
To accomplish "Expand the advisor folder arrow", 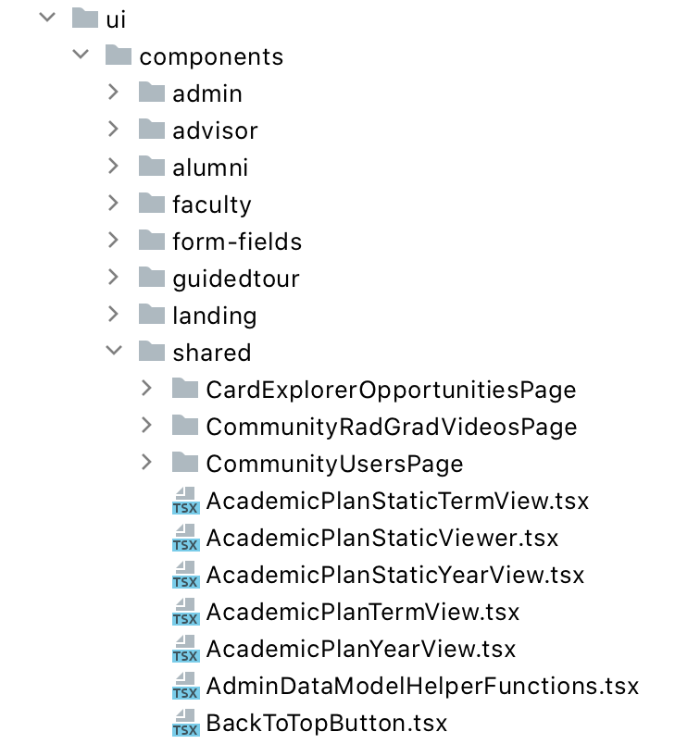I will [113, 129].
